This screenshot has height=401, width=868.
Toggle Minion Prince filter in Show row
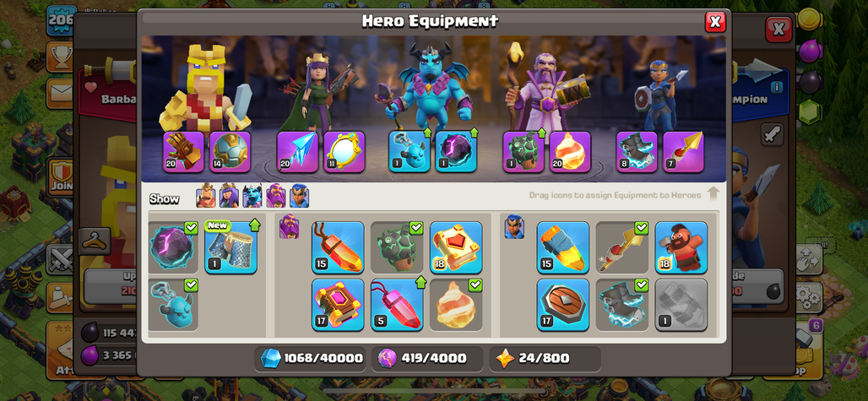click(252, 196)
